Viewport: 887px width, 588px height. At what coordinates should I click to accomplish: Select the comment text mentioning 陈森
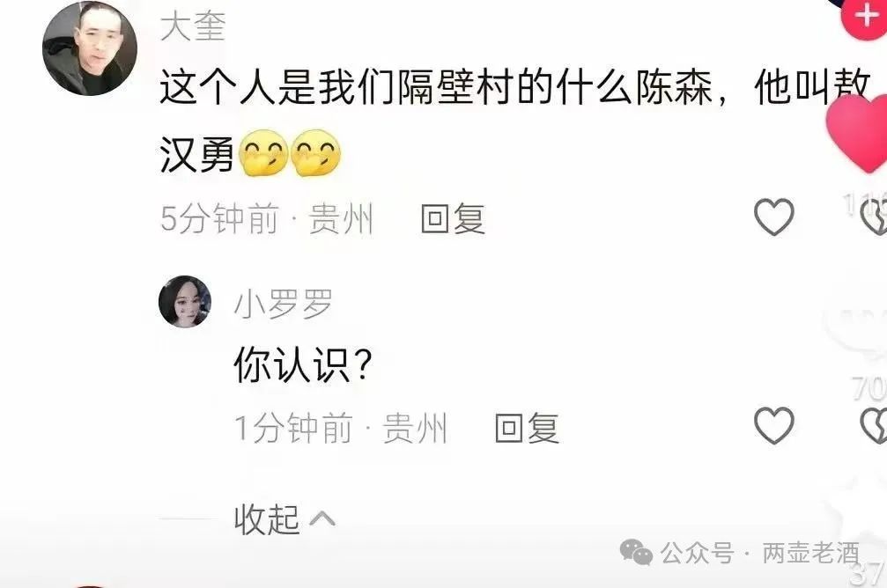[514, 121]
